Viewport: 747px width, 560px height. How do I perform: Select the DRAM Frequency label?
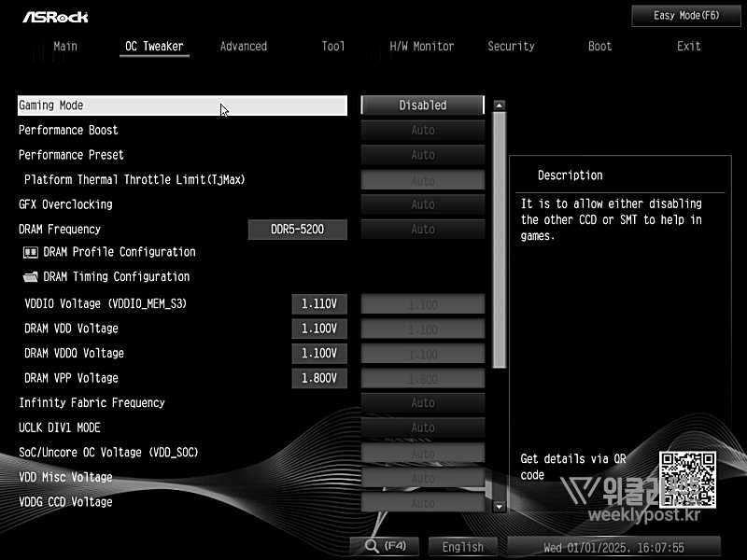pos(60,229)
